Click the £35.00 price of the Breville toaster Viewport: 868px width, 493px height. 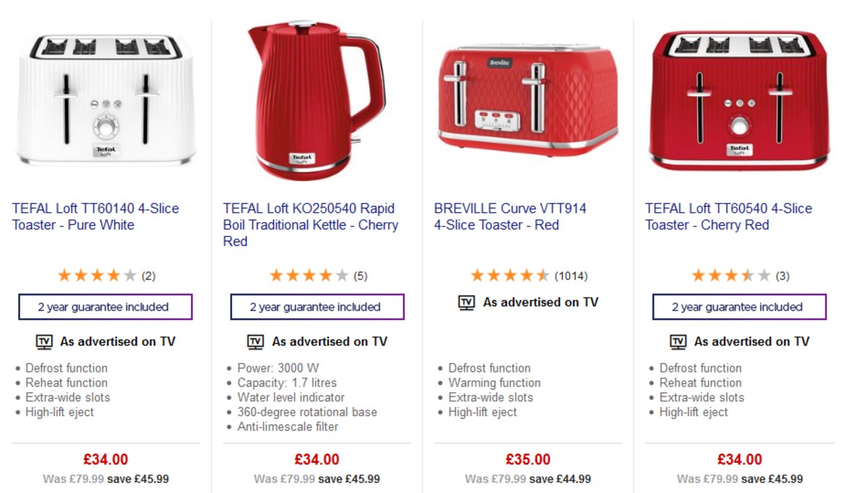[527, 459]
